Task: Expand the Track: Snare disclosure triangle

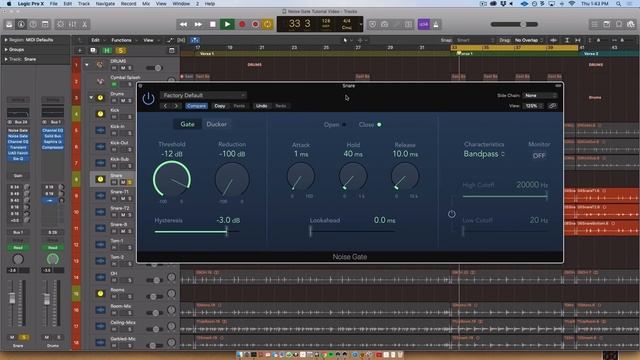Action: (x=6, y=59)
